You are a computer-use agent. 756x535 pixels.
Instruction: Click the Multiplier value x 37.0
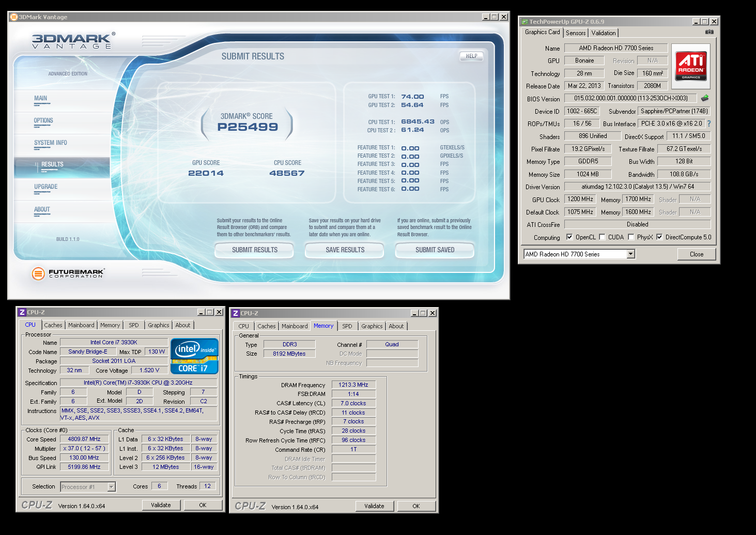tap(84, 448)
